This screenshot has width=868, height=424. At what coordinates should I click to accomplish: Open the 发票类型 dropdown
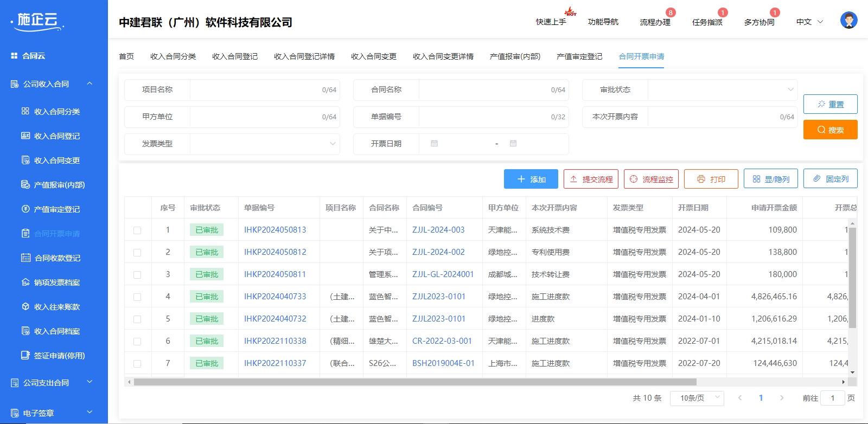click(x=265, y=144)
